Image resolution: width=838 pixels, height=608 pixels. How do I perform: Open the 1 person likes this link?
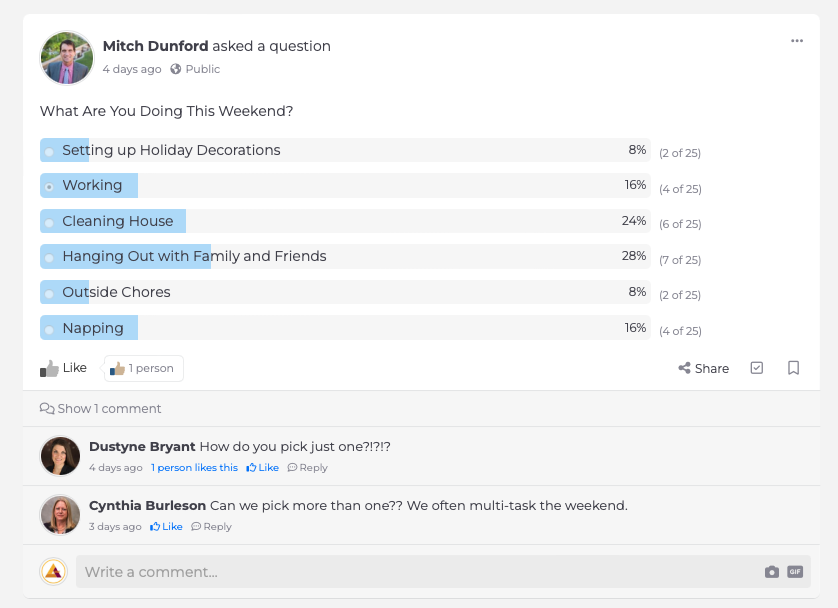195,467
